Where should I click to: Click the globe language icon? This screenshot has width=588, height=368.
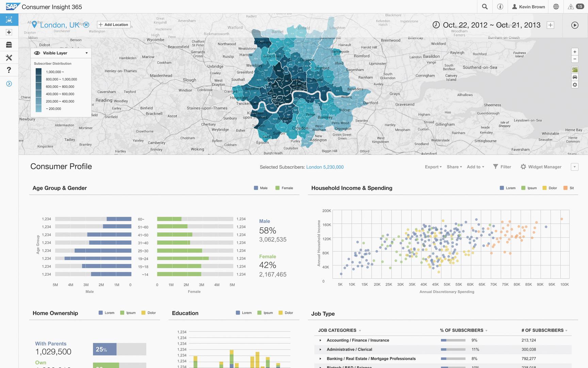click(556, 7)
